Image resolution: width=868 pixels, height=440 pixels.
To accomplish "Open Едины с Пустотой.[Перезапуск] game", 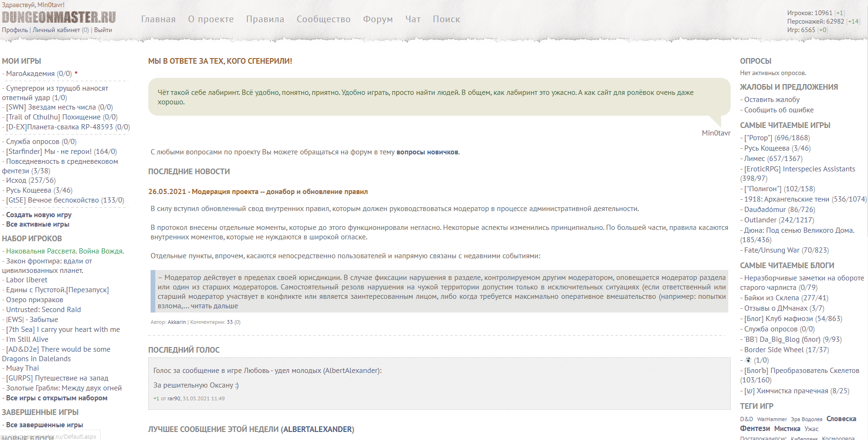I will pyautogui.click(x=57, y=290).
